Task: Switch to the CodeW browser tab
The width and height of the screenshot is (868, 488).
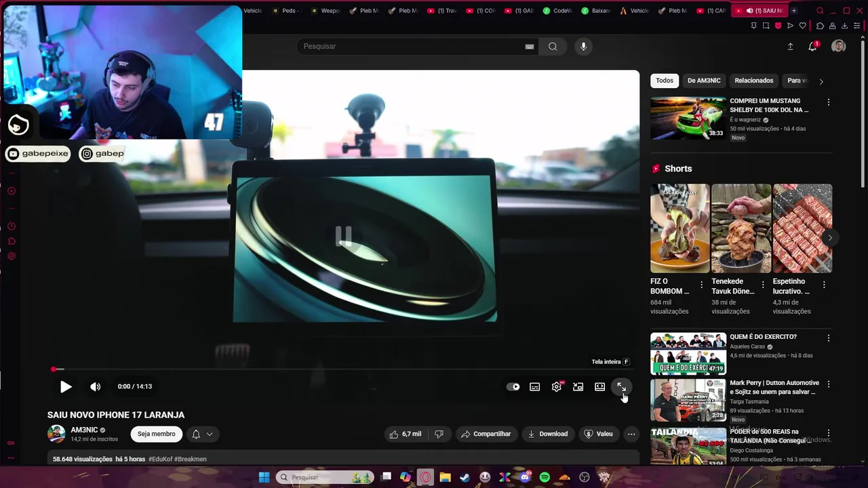Action: (x=557, y=11)
